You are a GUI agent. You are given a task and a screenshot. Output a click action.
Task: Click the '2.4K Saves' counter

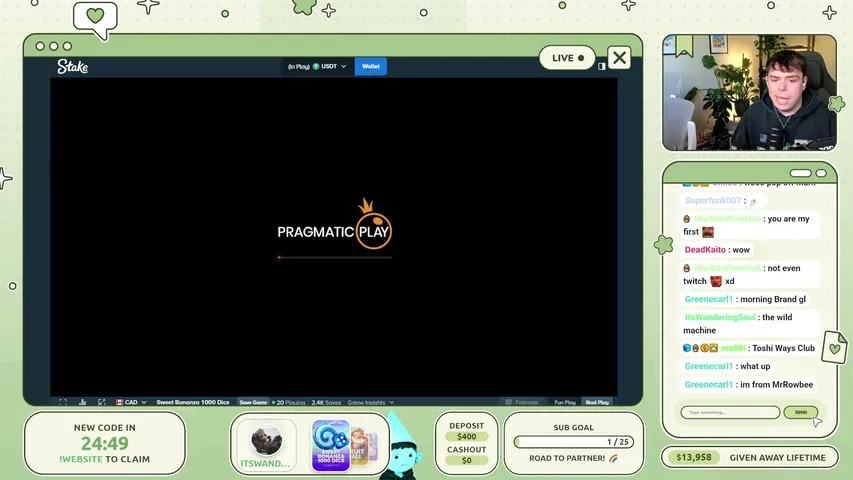tap(326, 402)
